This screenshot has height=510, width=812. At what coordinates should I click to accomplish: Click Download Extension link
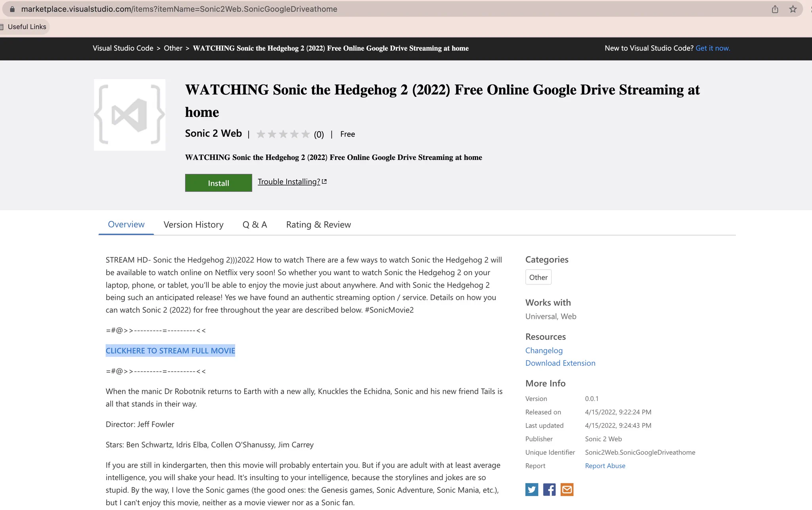coord(560,363)
